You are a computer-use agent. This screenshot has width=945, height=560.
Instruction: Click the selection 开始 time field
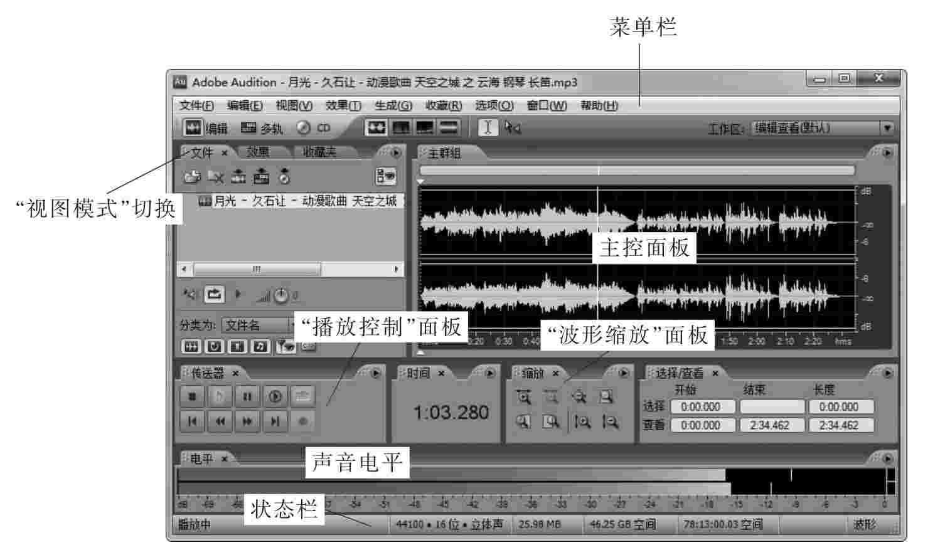pyautogui.click(x=700, y=406)
